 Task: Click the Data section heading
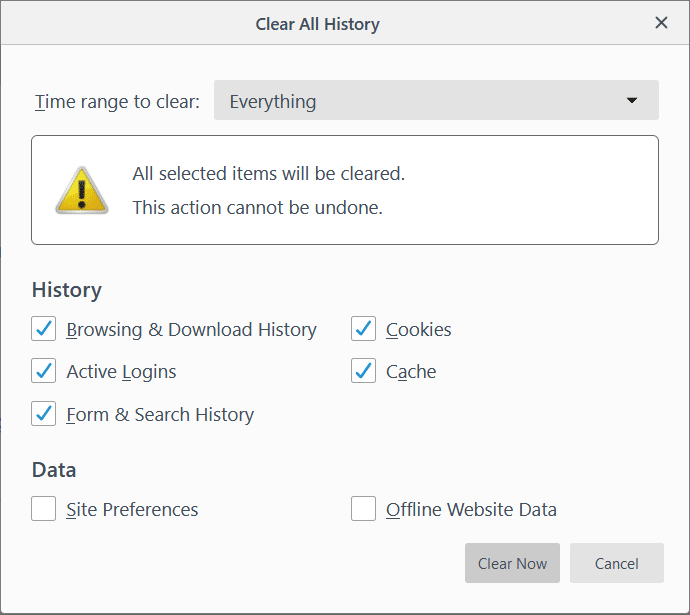[54, 470]
